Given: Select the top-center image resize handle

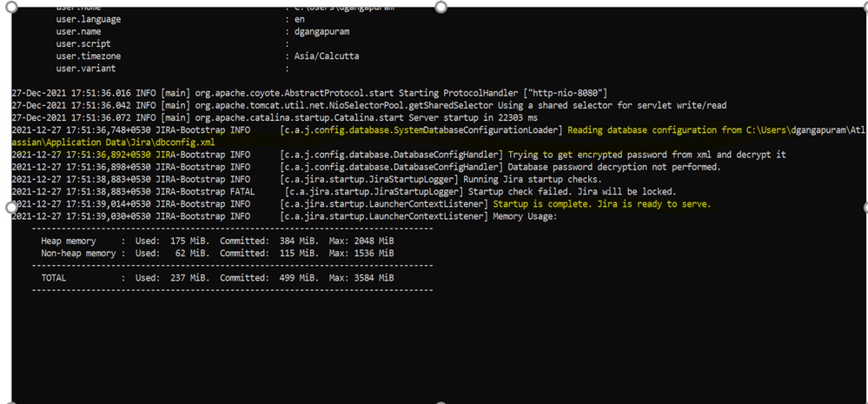Looking at the screenshot, I should 441,7.
